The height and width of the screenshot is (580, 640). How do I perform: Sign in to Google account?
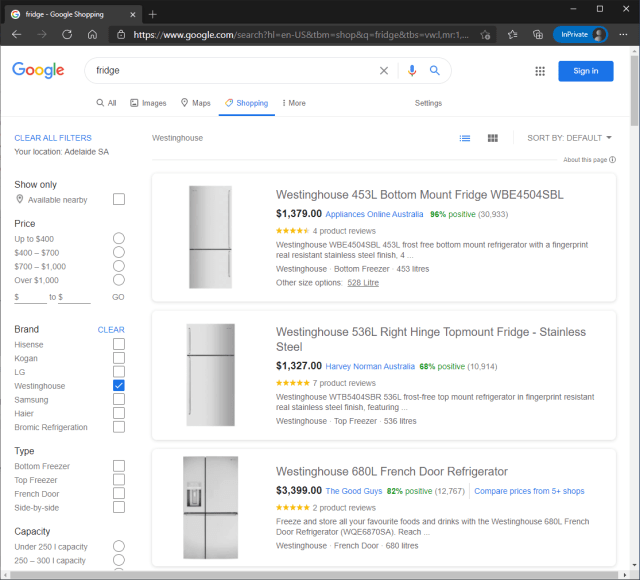point(586,71)
